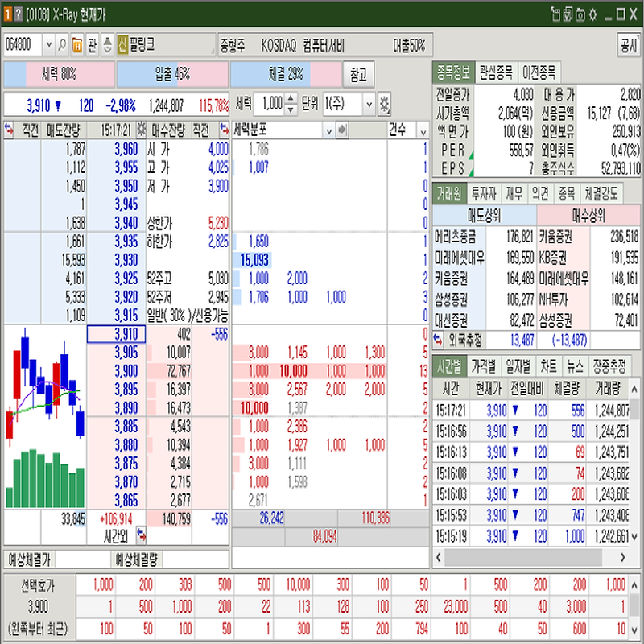Click scroll up arrow of 선택호가 grid
The image size is (644, 644).
634,584
